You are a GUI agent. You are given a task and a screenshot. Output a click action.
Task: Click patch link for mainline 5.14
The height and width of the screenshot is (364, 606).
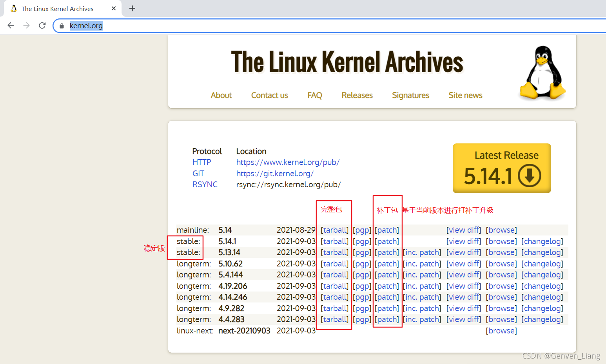(387, 230)
